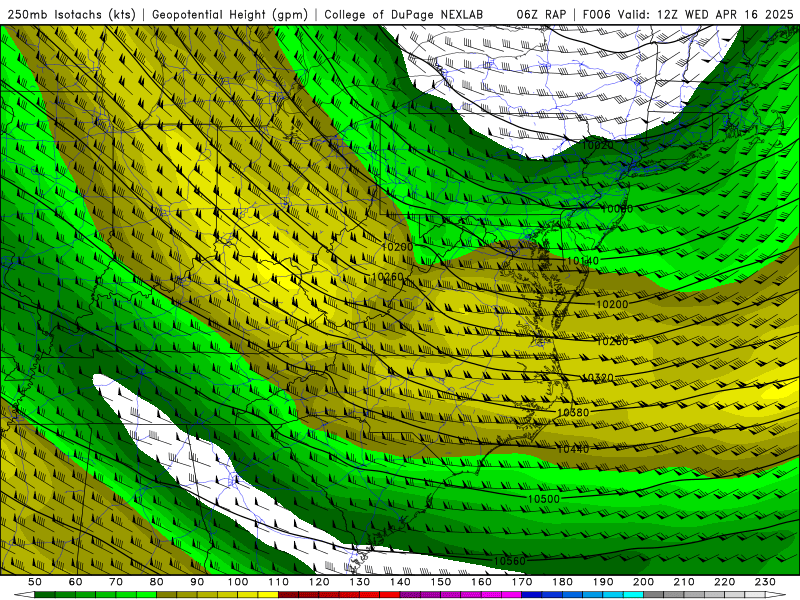800x600 pixels.
Task: Click the 50 value on the color scale
Action: pos(35,582)
